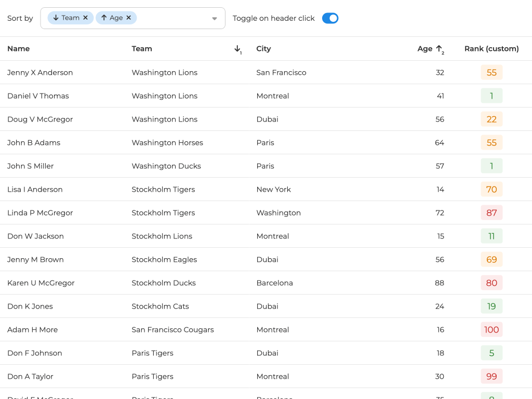Click the descending arrow in Team header
This screenshot has height=399, width=532.
237,49
